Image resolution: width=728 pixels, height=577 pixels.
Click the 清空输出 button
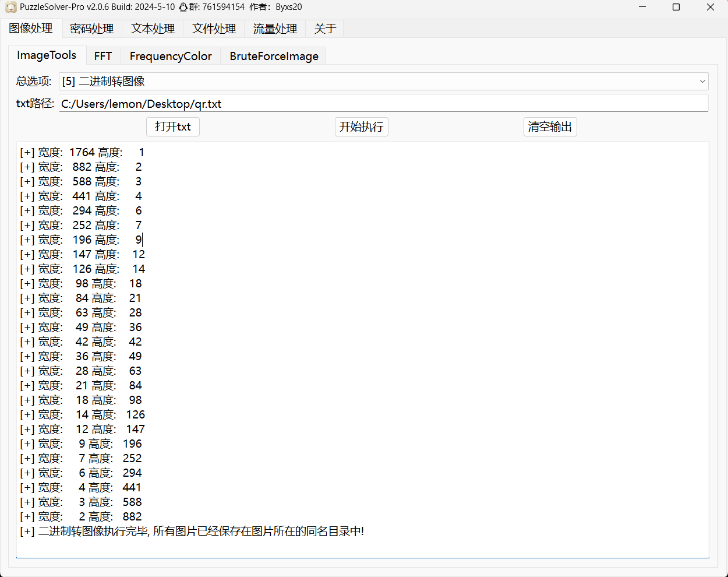[550, 126]
